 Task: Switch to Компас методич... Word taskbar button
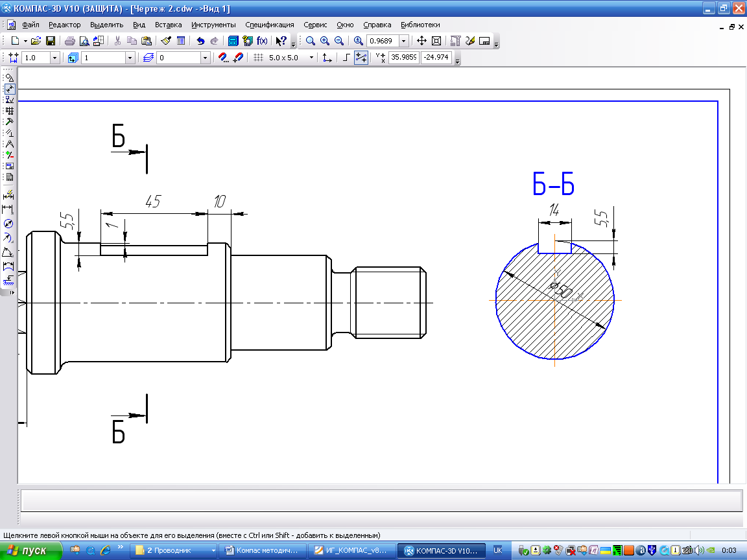263,550
